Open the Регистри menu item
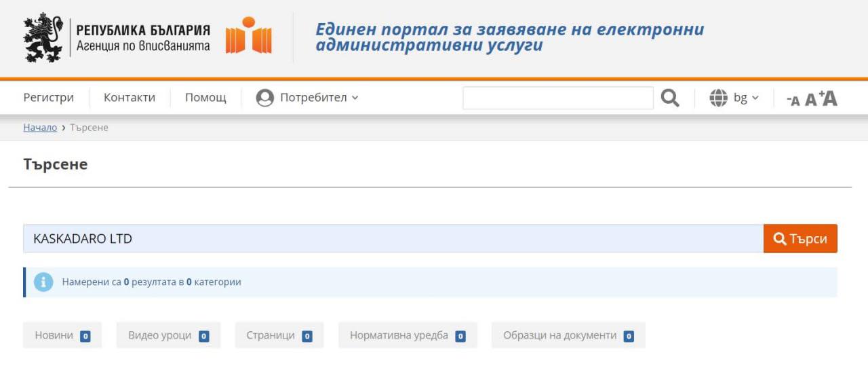This screenshot has width=868, height=378. point(48,98)
